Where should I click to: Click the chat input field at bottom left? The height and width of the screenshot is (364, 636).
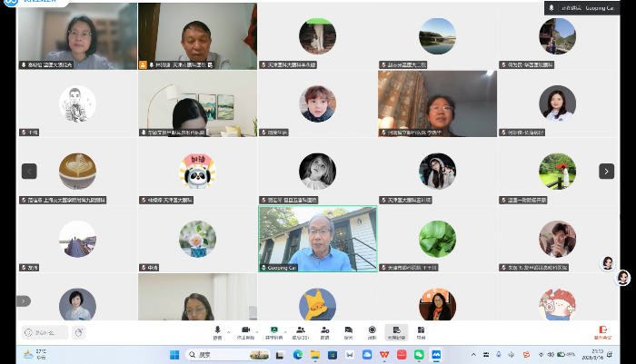(45, 332)
